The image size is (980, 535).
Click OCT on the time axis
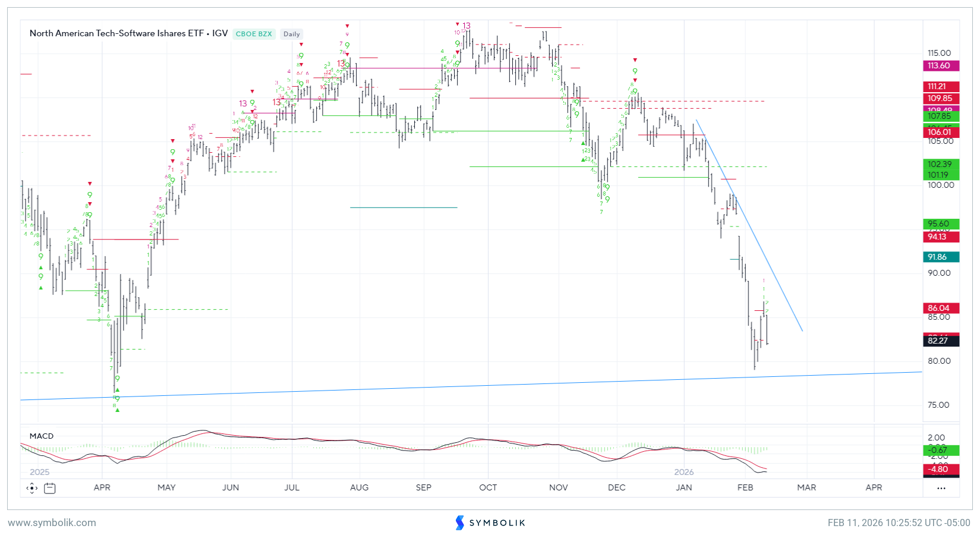pyautogui.click(x=488, y=487)
